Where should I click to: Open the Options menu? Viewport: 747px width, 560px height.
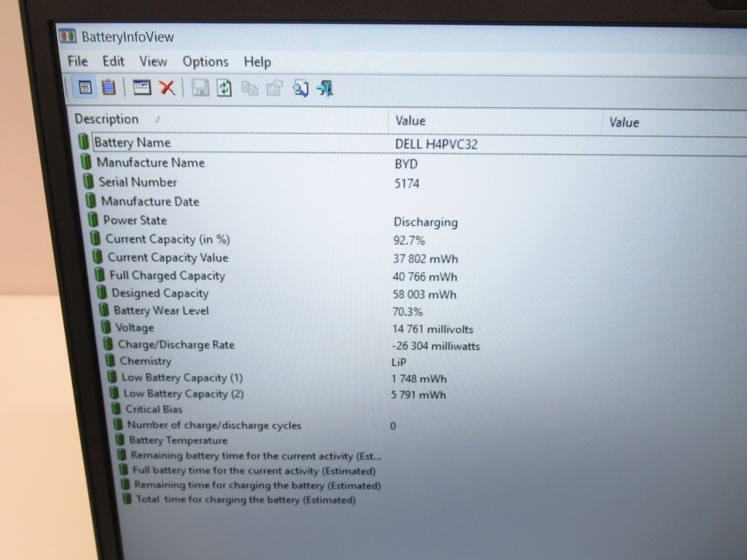(x=205, y=62)
